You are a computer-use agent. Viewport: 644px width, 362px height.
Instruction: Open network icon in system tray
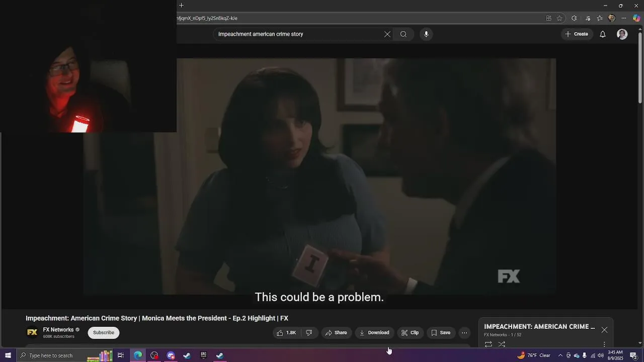click(593, 355)
